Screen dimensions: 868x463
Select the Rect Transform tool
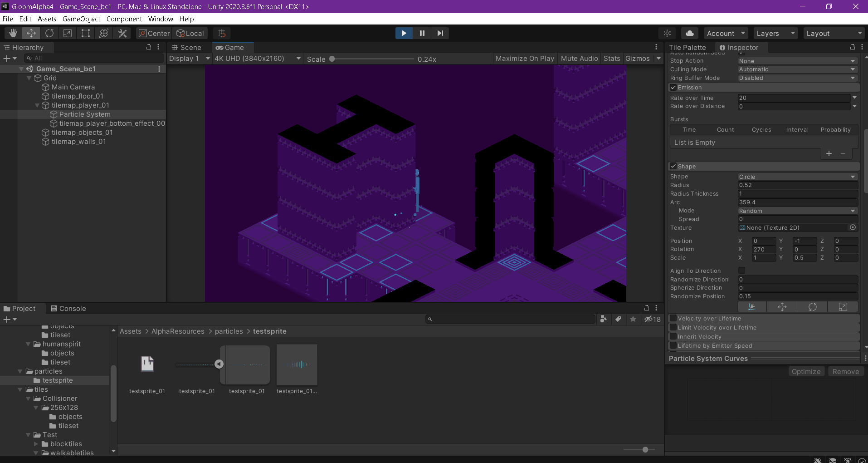coord(85,33)
